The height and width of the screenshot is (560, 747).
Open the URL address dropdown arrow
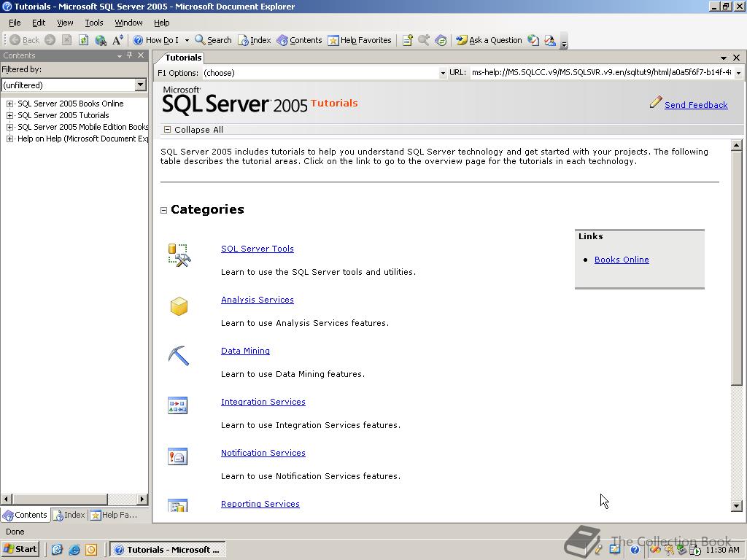738,73
